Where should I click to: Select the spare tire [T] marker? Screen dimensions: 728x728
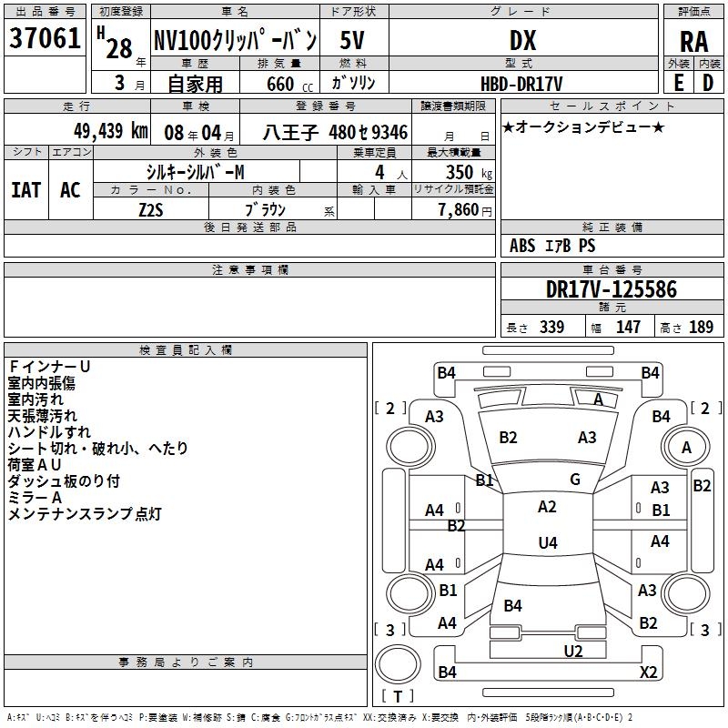pos(398,696)
